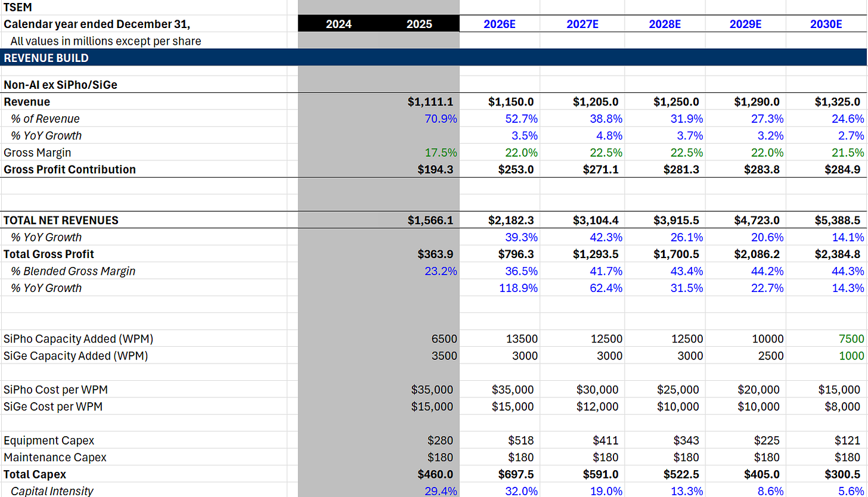868x497 pixels.
Task: Select the TSEM title cell
Action: [x=18, y=8]
